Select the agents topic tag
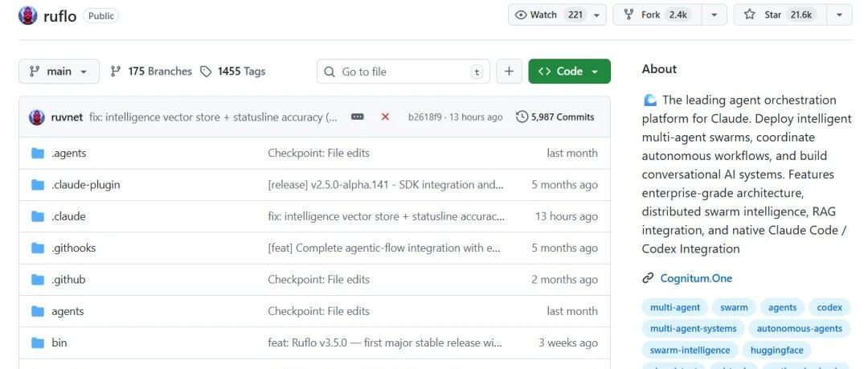The width and height of the screenshot is (868, 369). point(782,307)
